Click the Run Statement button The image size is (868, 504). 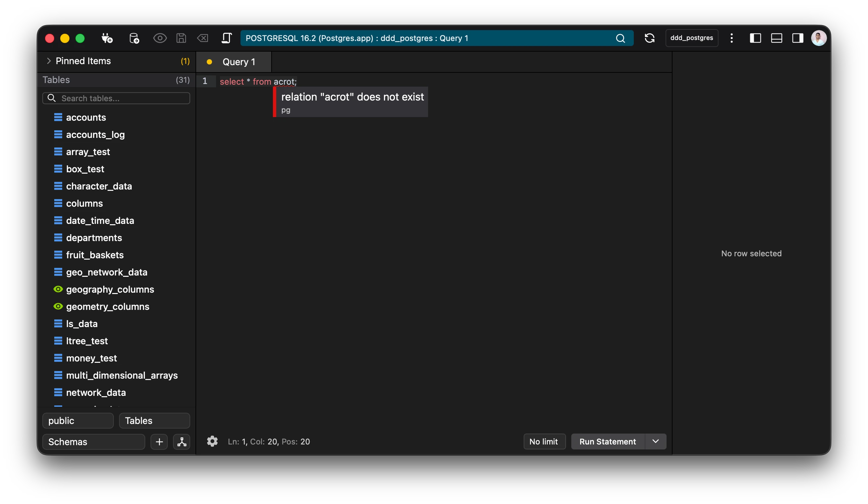(x=608, y=441)
